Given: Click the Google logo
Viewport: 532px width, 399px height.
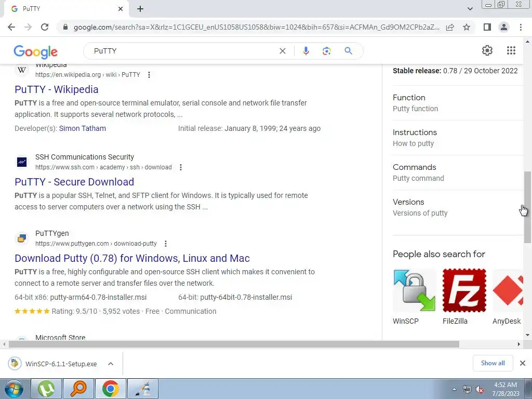Looking at the screenshot, I should (36, 51).
